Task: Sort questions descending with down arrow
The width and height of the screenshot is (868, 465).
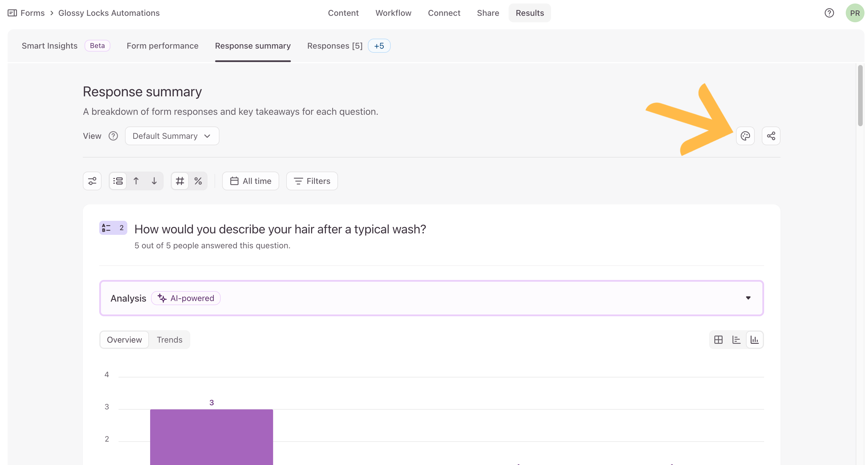Action: [x=154, y=181]
